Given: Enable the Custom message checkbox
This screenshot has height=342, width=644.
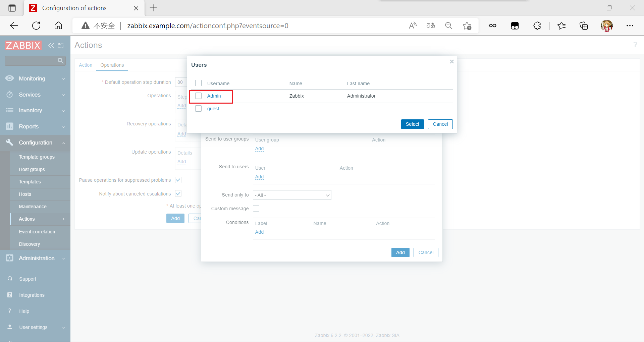Looking at the screenshot, I should (x=256, y=209).
